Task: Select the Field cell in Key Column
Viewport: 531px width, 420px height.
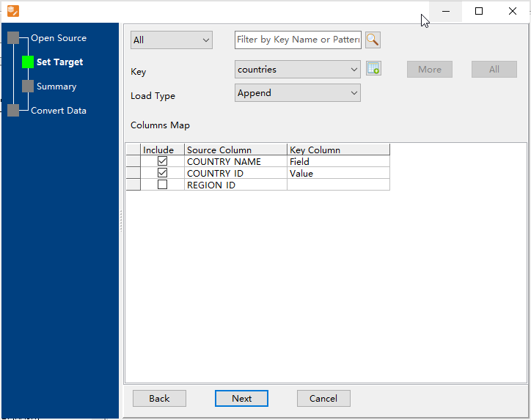Action: (337, 161)
